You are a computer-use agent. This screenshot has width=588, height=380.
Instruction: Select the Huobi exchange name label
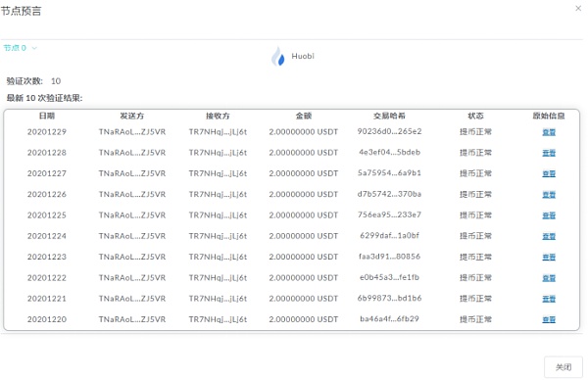point(303,56)
